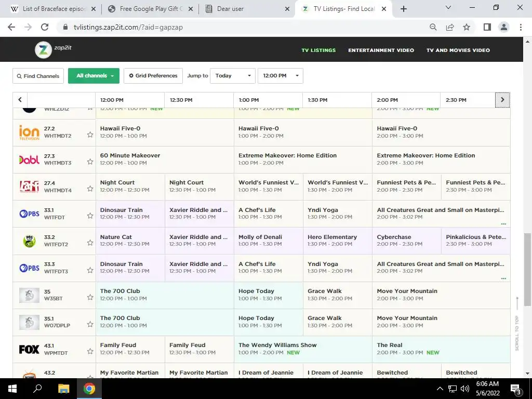Click the PBS Kids logo for 33.2

(x=29, y=241)
